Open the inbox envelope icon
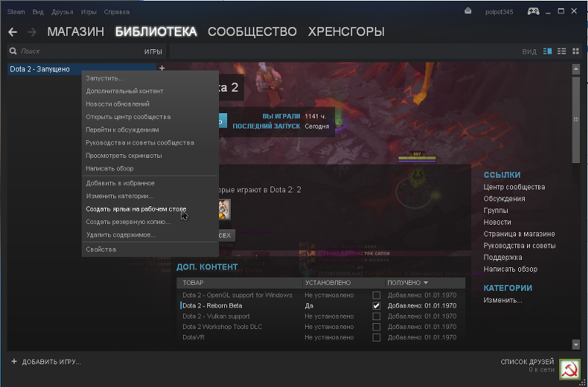This screenshot has width=588, height=387. 467,11
